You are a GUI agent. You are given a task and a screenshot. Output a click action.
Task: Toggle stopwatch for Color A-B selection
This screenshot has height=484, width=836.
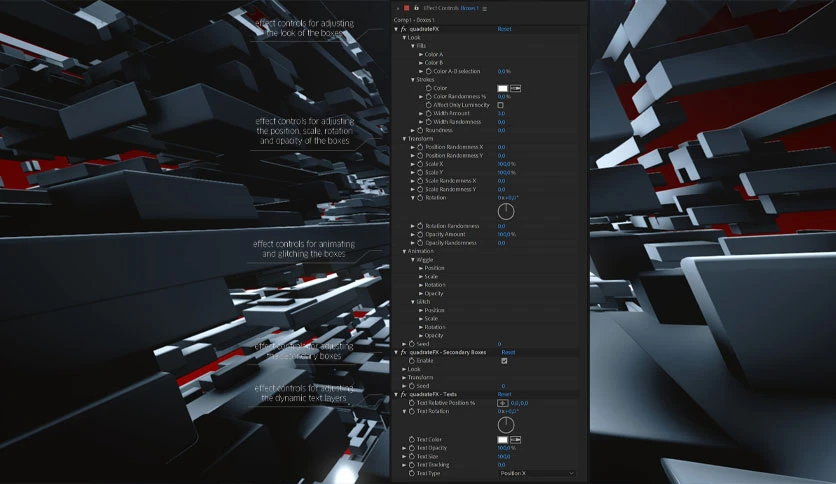tap(428, 71)
